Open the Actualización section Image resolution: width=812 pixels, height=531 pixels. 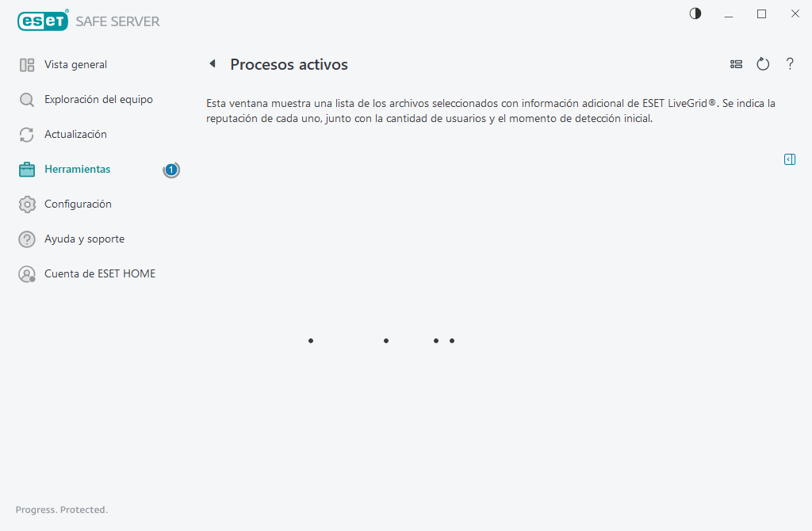point(75,135)
